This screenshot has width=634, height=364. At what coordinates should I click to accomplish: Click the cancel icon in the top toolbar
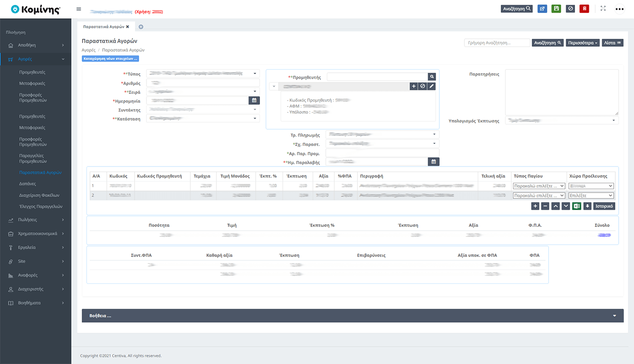tap(570, 9)
